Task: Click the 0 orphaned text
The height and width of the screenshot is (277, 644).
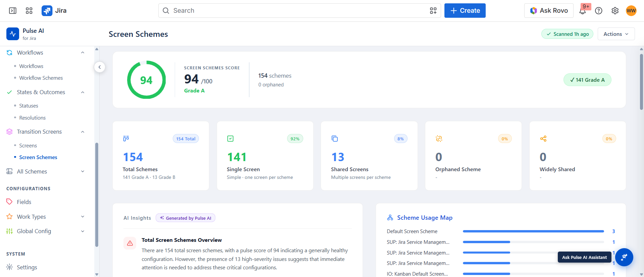Action: (271, 85)
